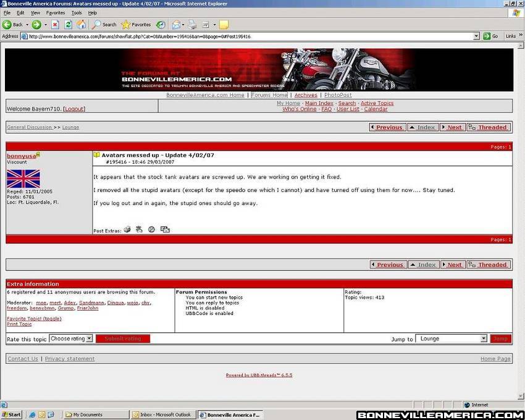Open the Favorites menu

coord(56,13)
